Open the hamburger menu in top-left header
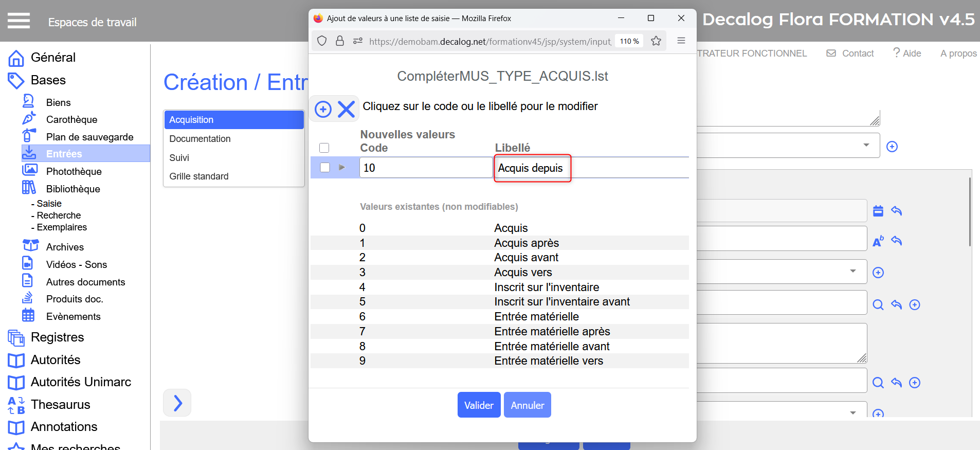This screenshot has height=450, width=980. 19,21
